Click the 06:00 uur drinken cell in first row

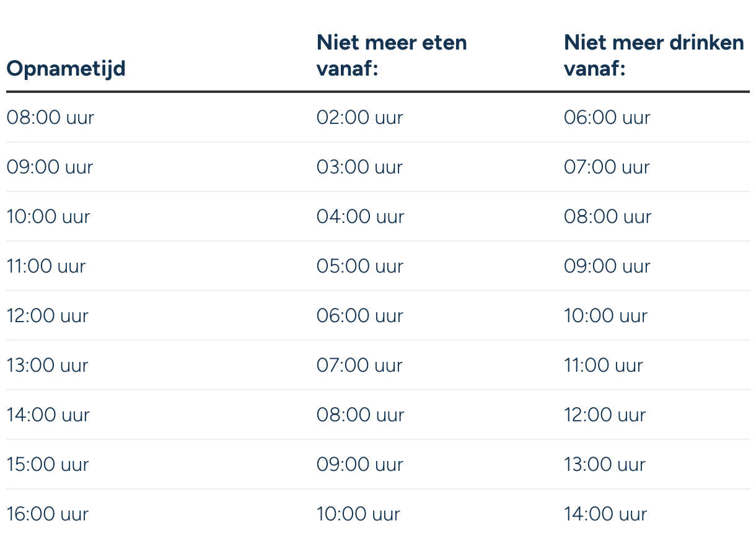click(607, 118)
